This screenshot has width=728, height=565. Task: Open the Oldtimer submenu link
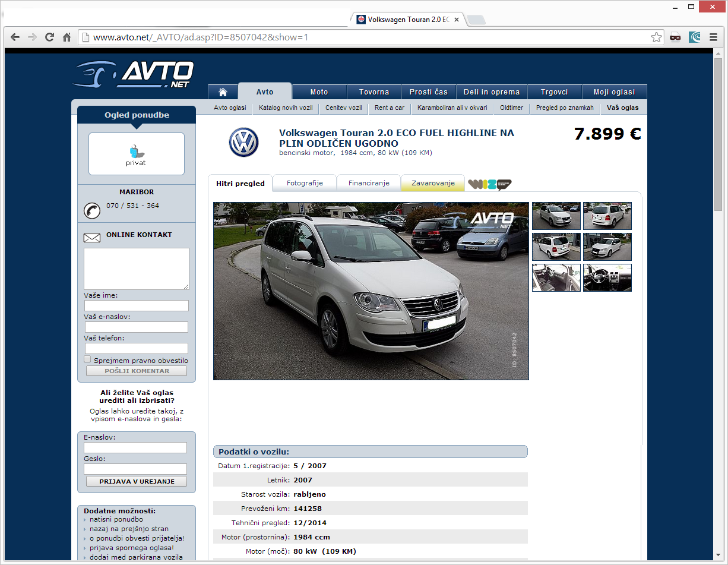pyautogui.click(x=512, y=108)
